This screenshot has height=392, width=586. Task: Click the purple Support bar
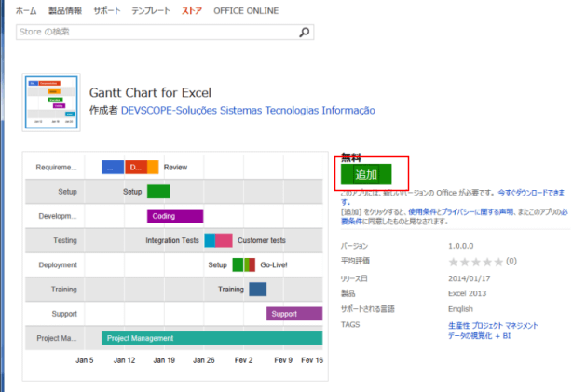[x=294, y=314]
